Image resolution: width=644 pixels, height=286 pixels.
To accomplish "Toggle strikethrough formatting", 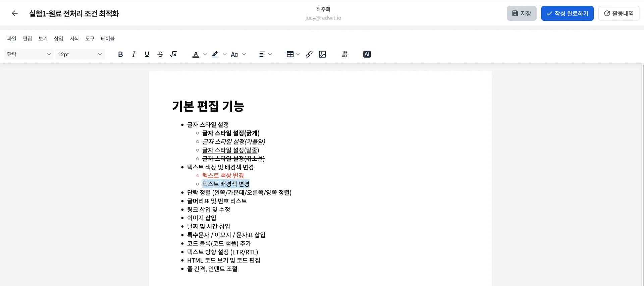I will click(x=160, y=54).
